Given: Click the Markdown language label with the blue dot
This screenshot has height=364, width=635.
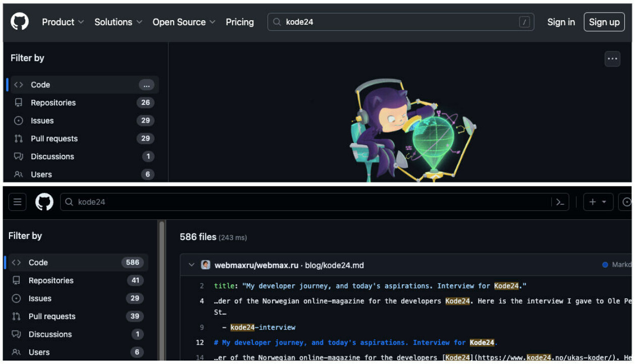Looking at the screenshot, I should pos(617,265).
